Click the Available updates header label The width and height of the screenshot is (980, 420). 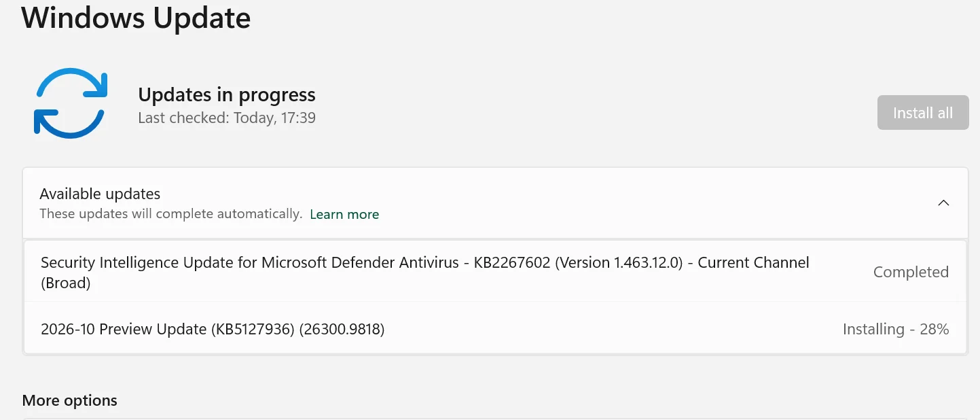[100, 194]
